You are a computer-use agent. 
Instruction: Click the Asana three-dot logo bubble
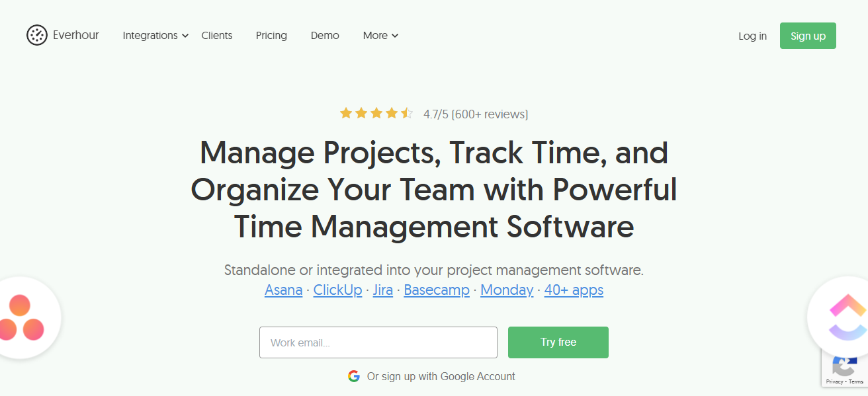(23, 318)
